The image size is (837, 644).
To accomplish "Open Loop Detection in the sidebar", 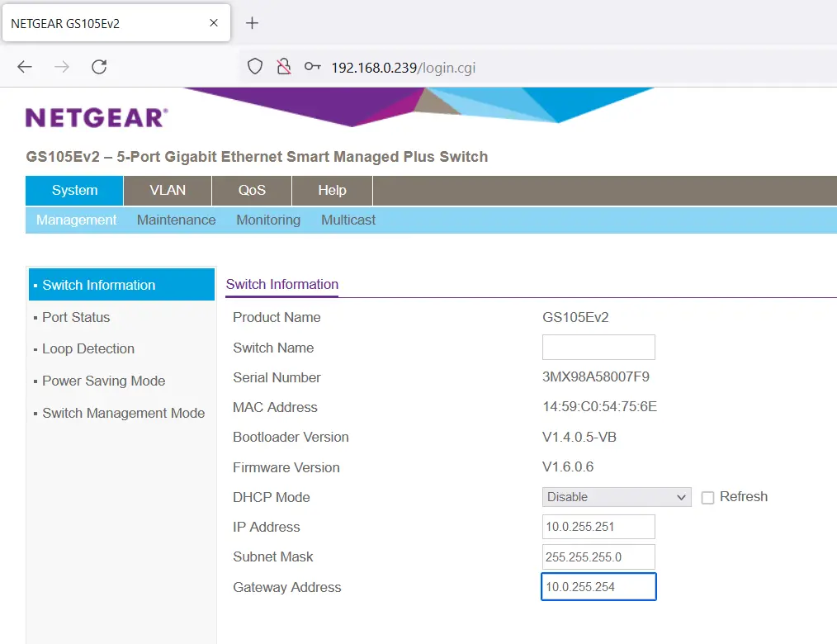I will click(88, 348).
